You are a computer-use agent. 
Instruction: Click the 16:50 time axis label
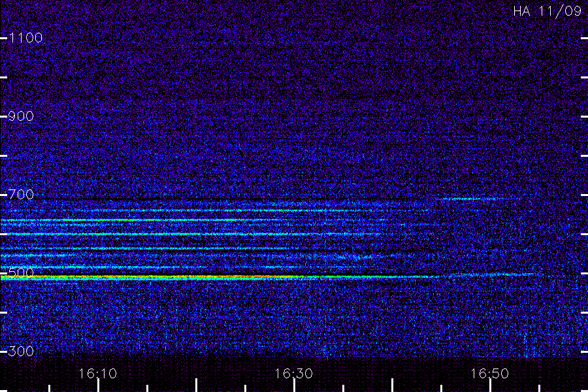pos(490,373)
